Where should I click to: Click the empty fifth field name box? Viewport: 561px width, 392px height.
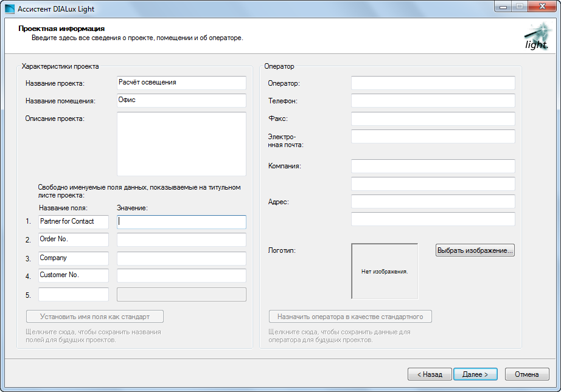[73, 295]
